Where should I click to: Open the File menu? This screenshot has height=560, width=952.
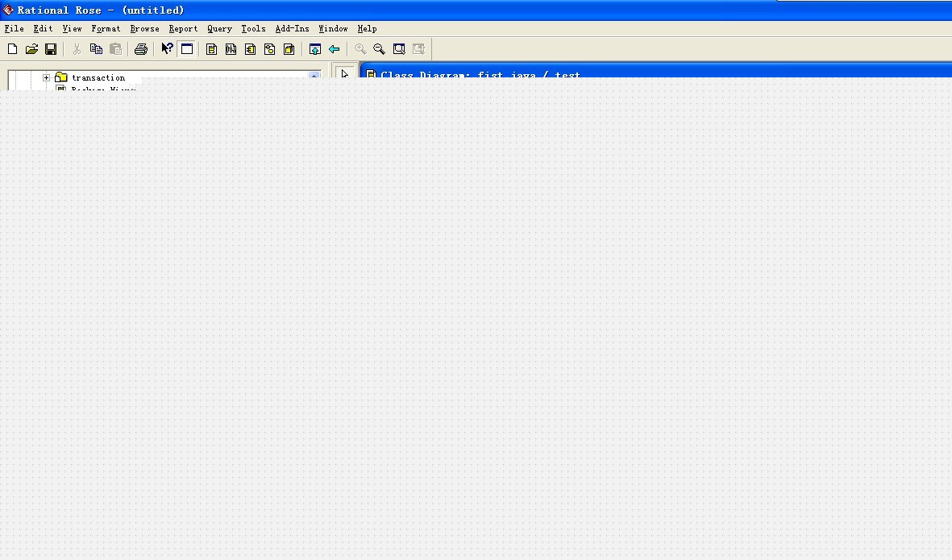pyautogui.click(x=14, y=28)
